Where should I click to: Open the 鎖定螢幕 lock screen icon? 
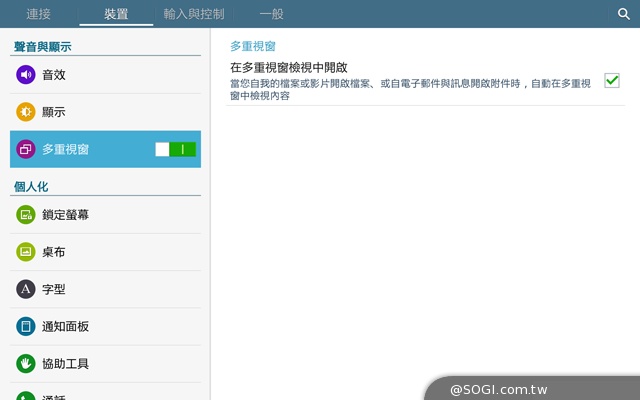tap(26, 214)
